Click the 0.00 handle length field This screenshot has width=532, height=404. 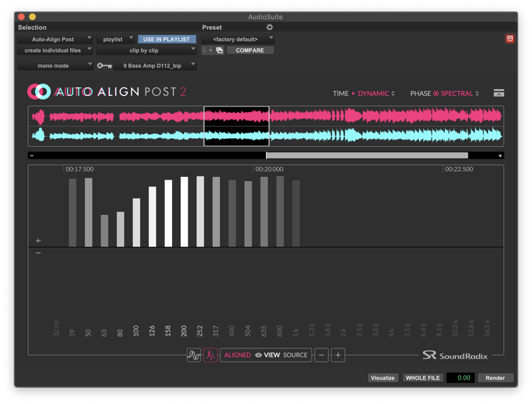coord(461,378)
